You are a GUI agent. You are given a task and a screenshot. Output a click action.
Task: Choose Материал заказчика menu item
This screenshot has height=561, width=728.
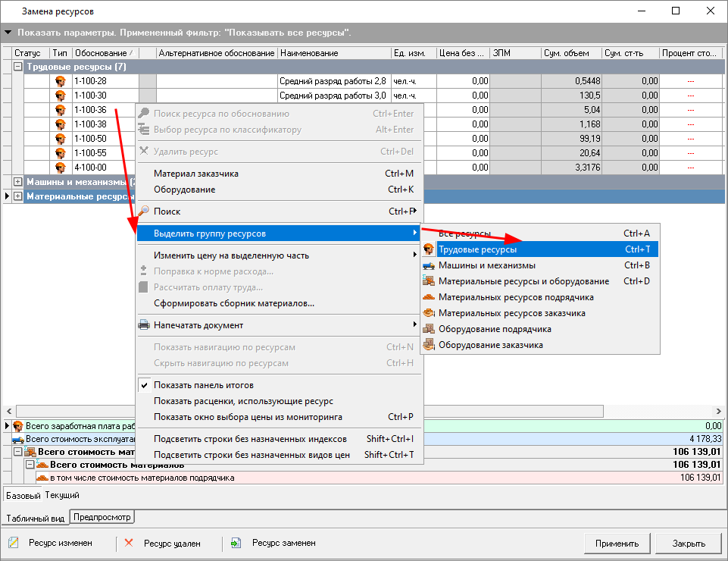[195, 174]
